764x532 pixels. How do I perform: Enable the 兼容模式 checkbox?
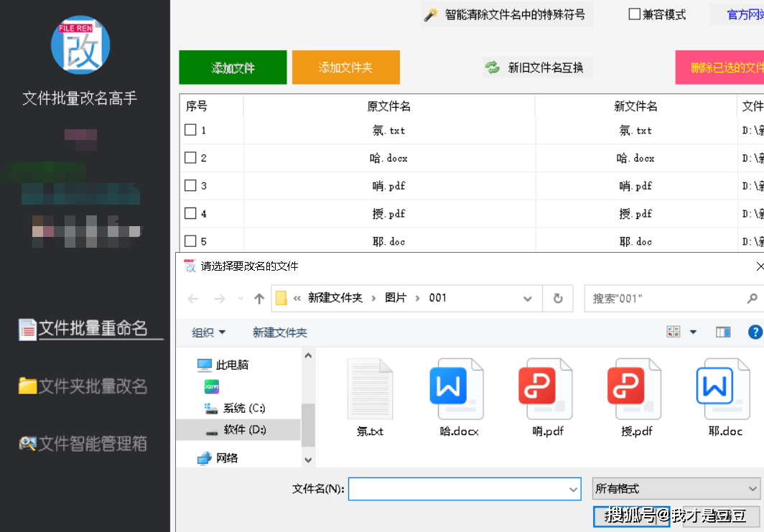tap(635, 14)
